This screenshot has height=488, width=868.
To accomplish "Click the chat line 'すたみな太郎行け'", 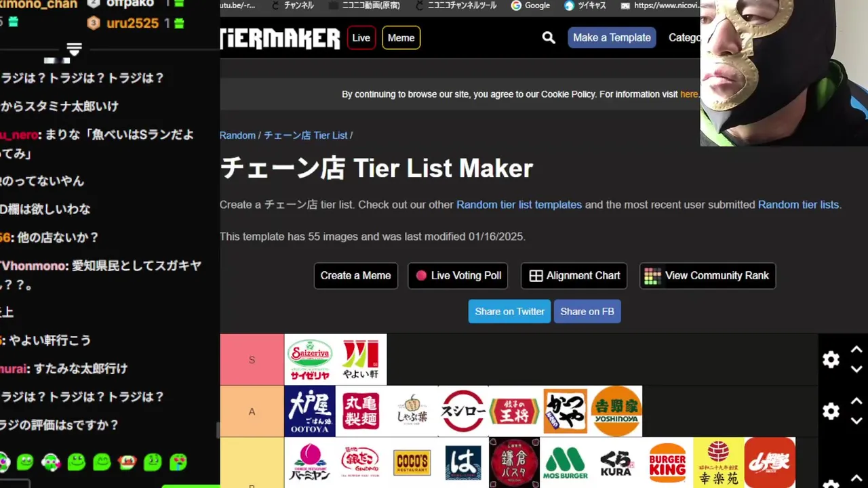I will coord(80,369).
